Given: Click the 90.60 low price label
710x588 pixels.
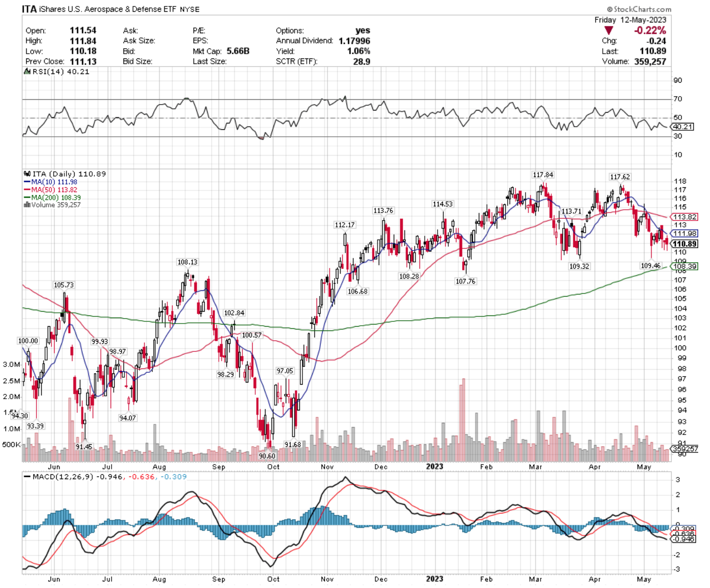Looking at the screenshot, I should 267,456.
